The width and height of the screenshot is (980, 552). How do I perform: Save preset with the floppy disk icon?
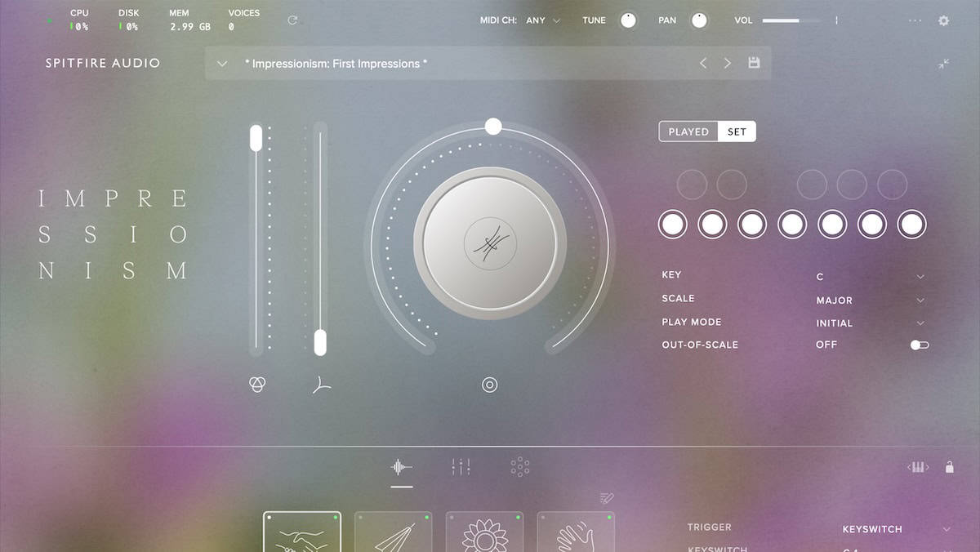[x=754, y=63]
